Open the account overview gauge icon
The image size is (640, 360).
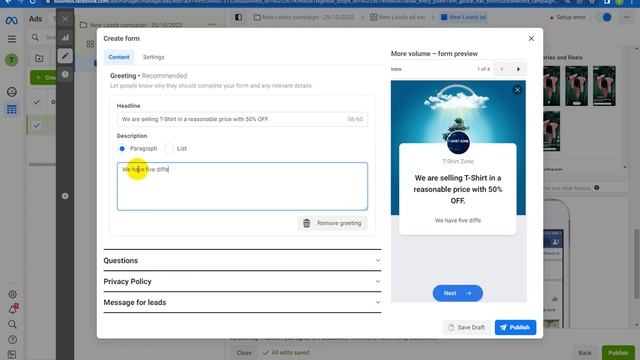click(12, 92)
